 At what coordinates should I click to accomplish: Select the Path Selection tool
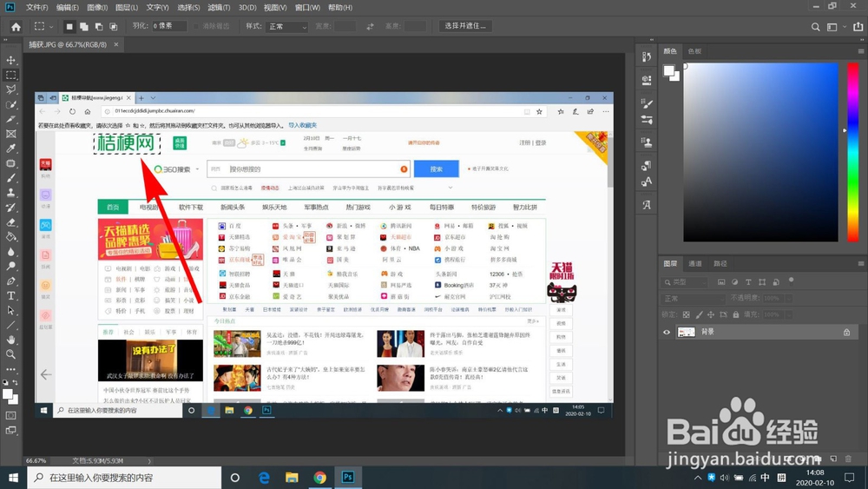pos(10,311)
